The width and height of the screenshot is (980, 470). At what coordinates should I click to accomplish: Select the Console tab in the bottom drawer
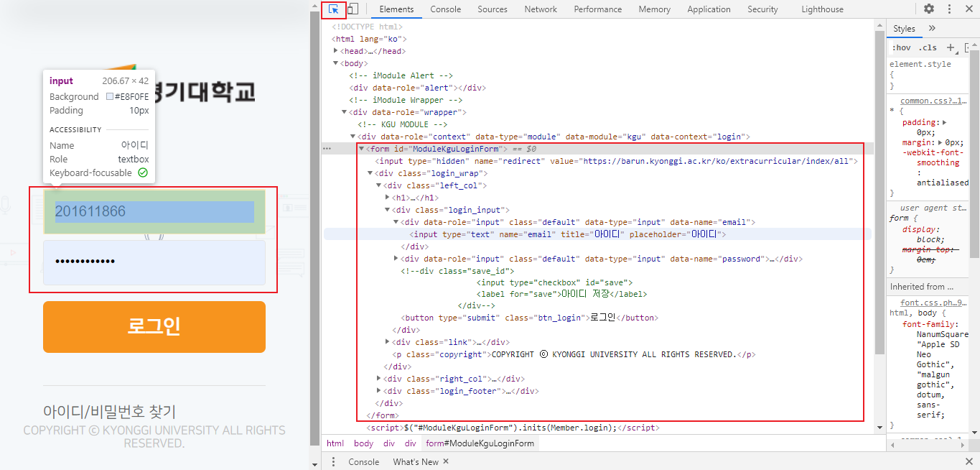(x=364, y=462)
